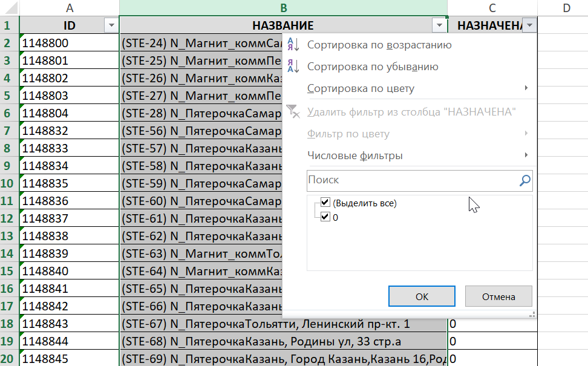Uncheck the 0 value checkbox
The image size is (588, 366).
[325, 217]
